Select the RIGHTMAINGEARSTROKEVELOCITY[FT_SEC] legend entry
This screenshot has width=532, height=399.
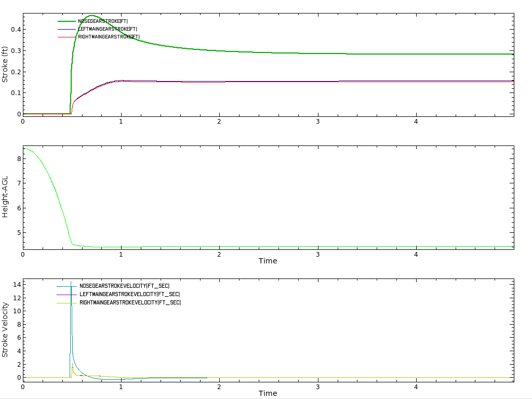pyautogui.click(x=130, y=302)
